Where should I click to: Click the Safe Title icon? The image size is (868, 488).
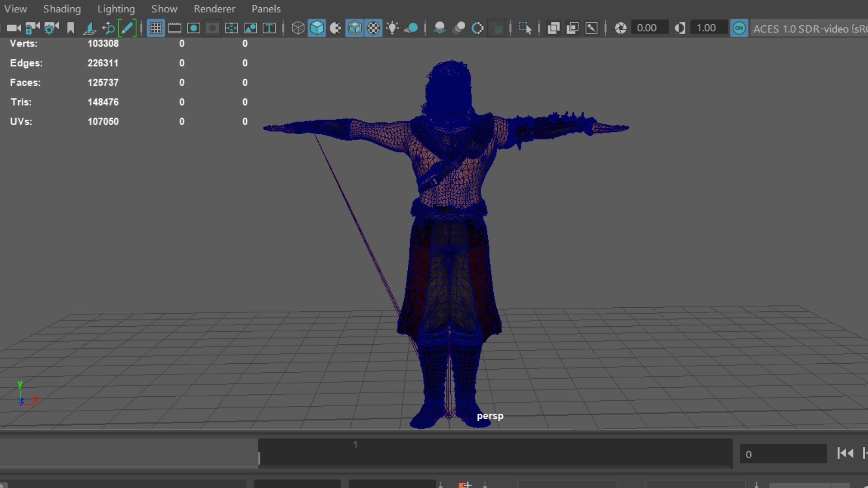[x=269, y=28]
